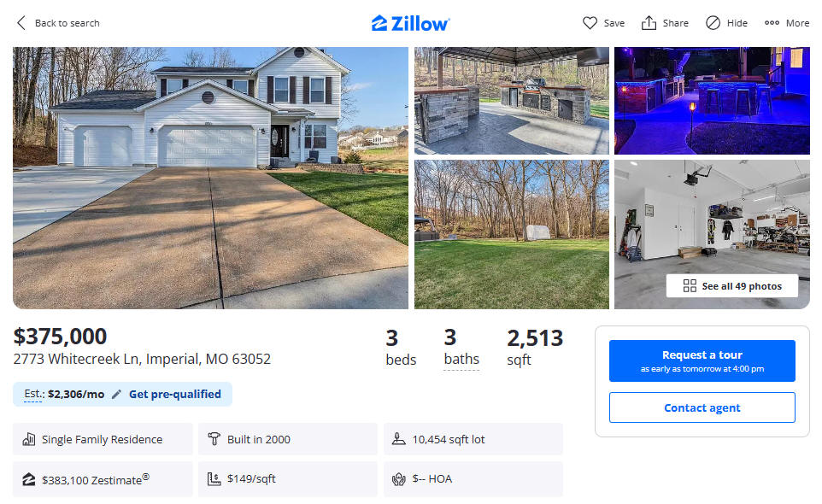
Task: Click the Hide circle-slash icon
Action: tap(713, 23)
